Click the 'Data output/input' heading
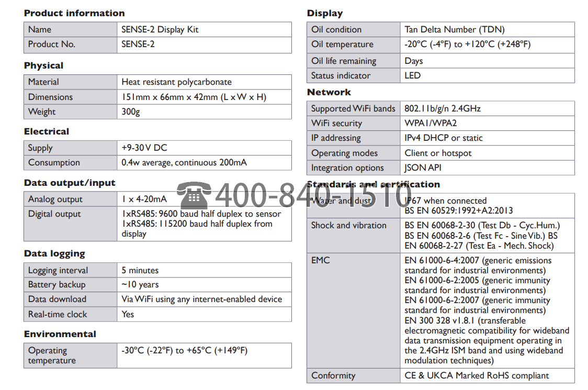The image size is (588, 390). pyautogui.click(x=70, y=183)
